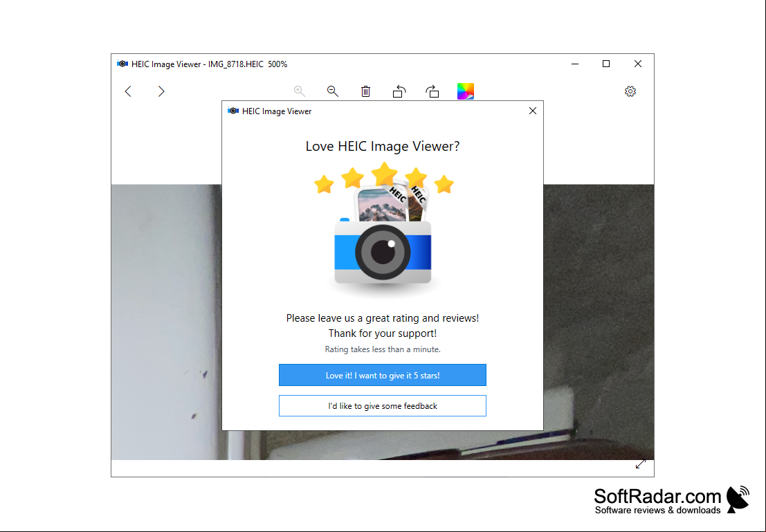Screen dimensions: 766x532
Task: Click the 'Rating takes less than a minute.' text
Action: 383,349
